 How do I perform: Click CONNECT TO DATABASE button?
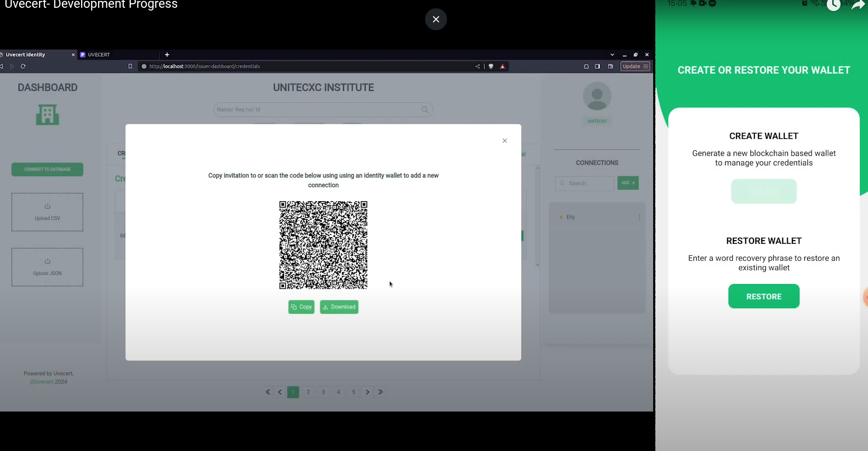(x=47, y=170)
